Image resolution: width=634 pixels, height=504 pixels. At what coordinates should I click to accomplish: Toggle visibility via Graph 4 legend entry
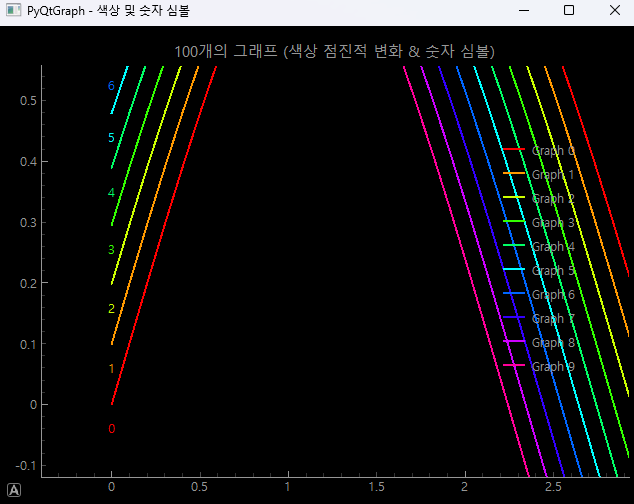point(539,246)
